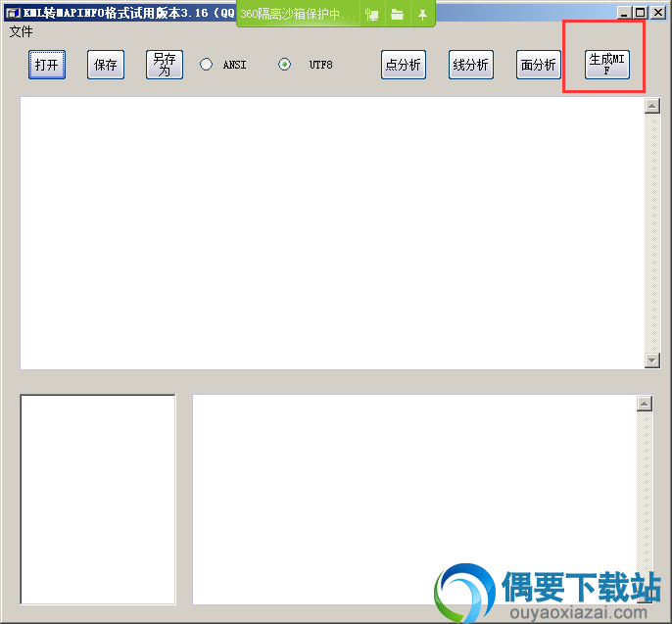Click the 保存 button

[106, 65]
